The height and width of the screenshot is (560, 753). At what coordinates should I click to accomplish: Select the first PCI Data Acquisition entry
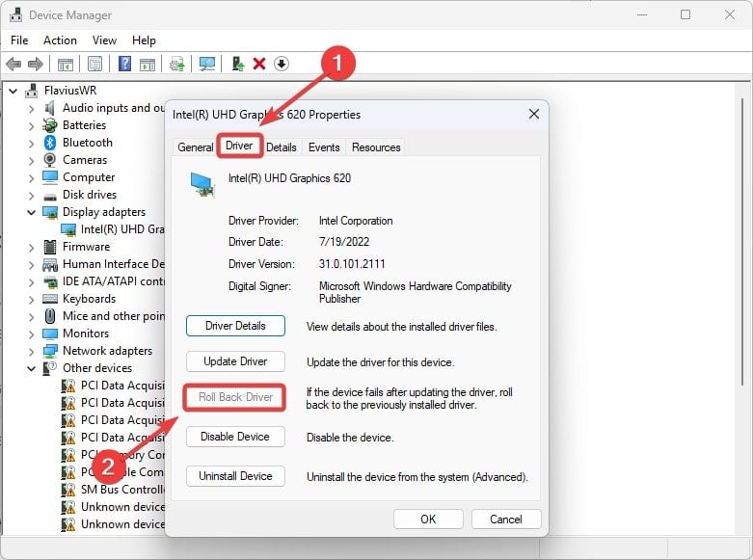coord(113,386)
